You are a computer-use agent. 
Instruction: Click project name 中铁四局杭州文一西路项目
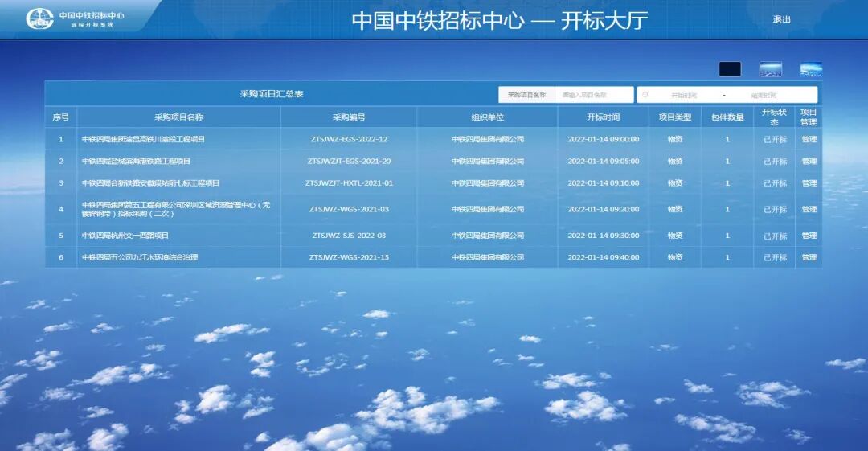[125, 236]
